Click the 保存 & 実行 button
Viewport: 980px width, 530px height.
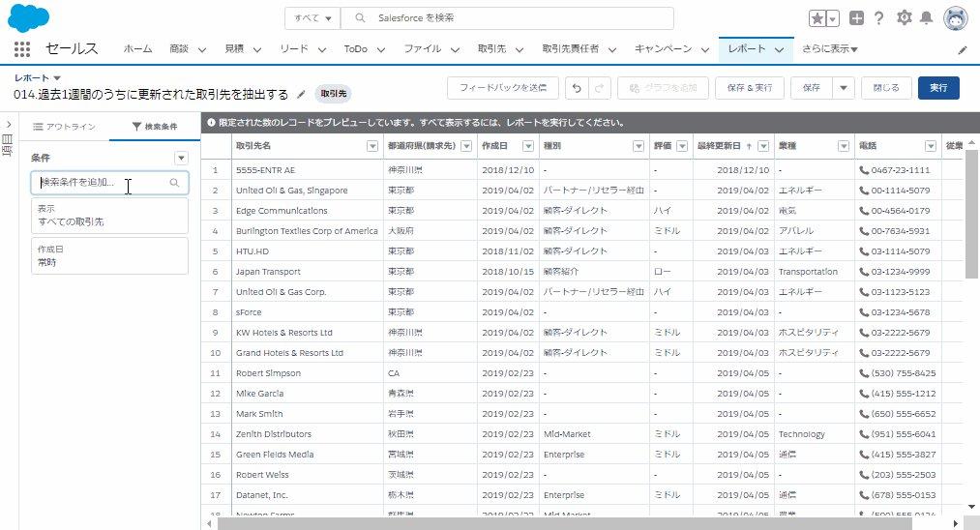point(750,88)
